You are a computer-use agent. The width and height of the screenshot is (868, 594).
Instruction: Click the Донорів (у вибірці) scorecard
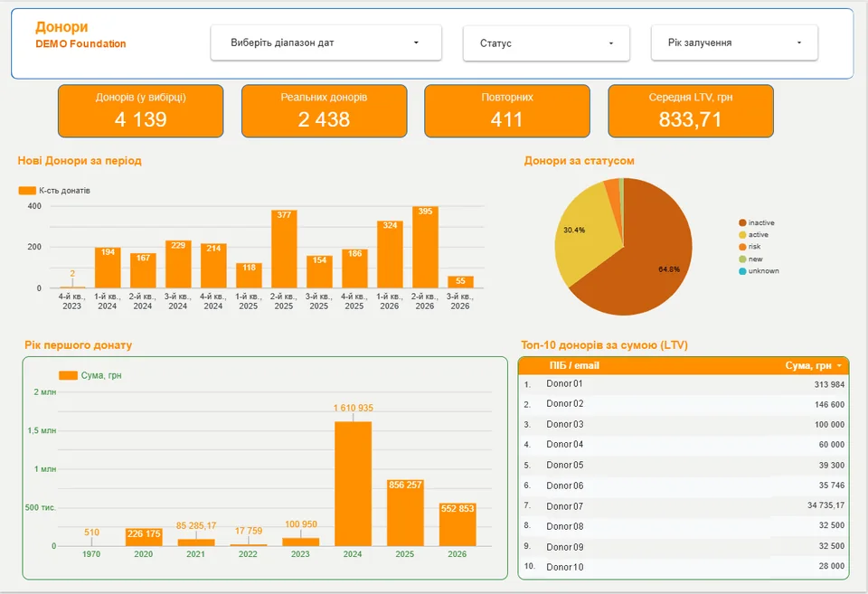pos(141,110)
